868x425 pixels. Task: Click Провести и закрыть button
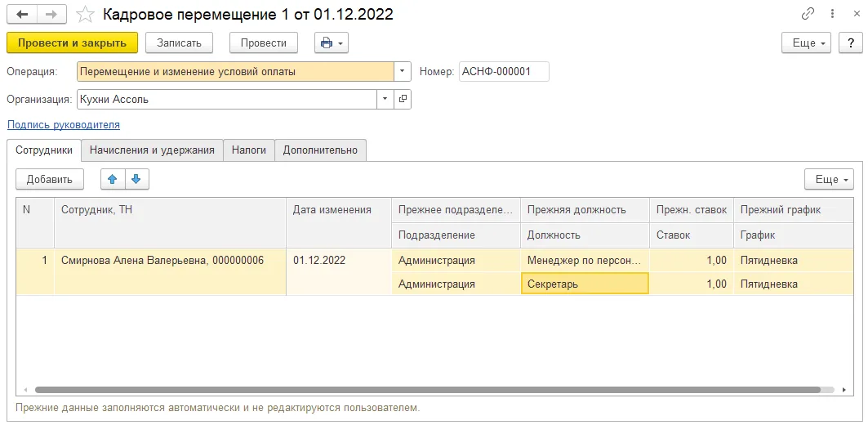[x=72, y=42]
